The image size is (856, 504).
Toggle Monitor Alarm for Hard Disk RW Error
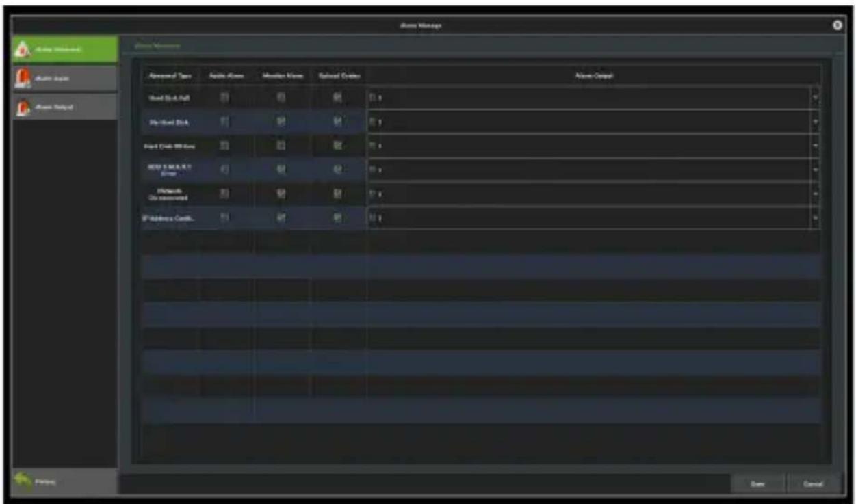[x=281, y=146]
